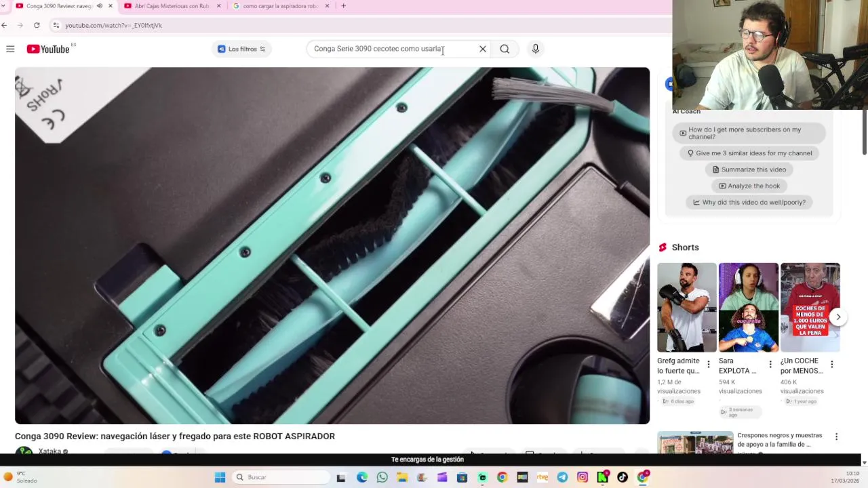Launch Microsoft Edge from taskbar

click(362, 477)
